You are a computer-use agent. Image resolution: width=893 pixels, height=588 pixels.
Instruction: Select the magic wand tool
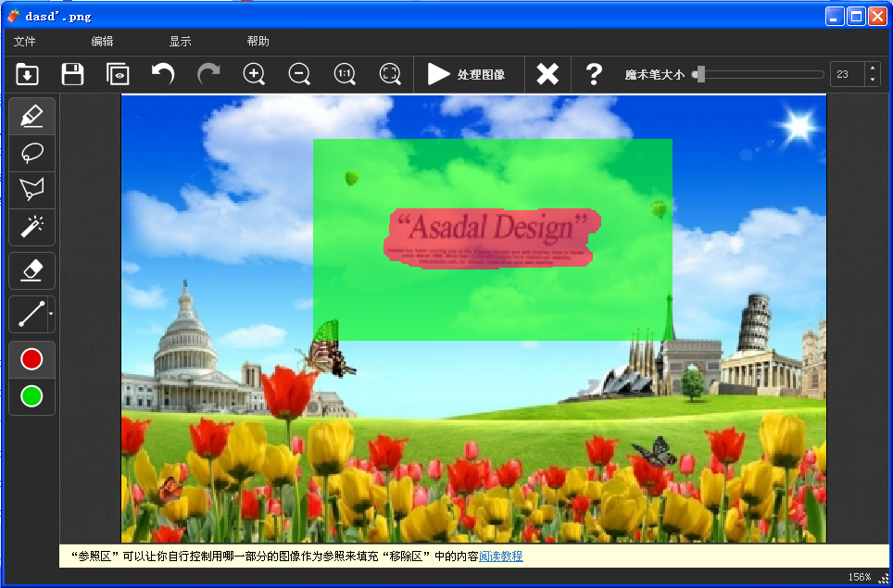[x=31, y=226]
